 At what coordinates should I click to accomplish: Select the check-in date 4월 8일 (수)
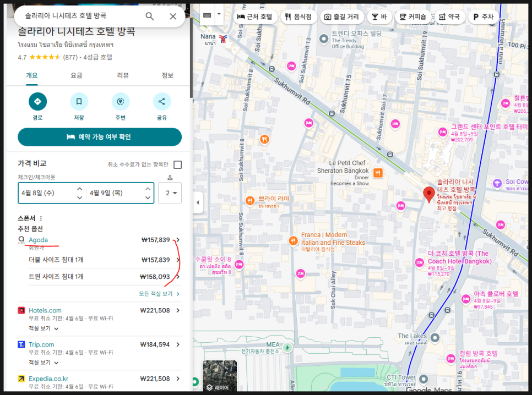(38, 193)
